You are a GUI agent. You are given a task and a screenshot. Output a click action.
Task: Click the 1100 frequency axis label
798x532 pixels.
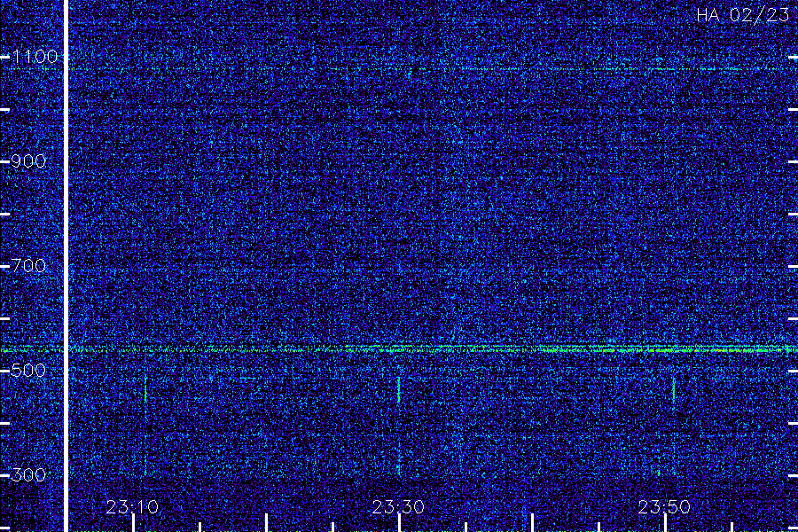click(35, 57)
